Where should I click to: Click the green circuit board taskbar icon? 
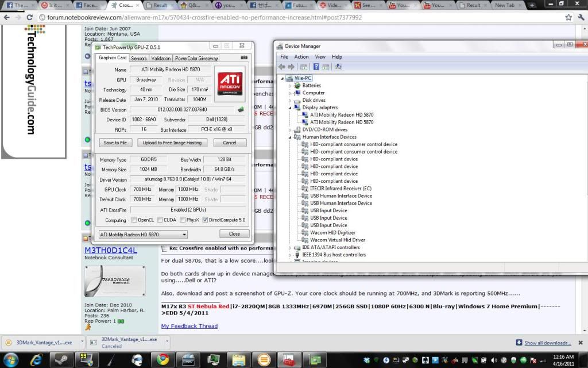pyautogui.click(x=315, y=360)
